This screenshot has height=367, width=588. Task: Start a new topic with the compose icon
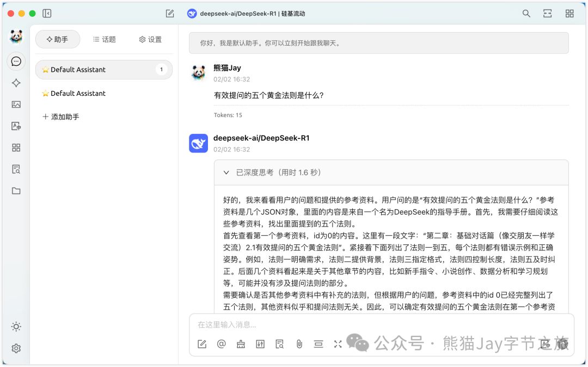pos(170,14)
